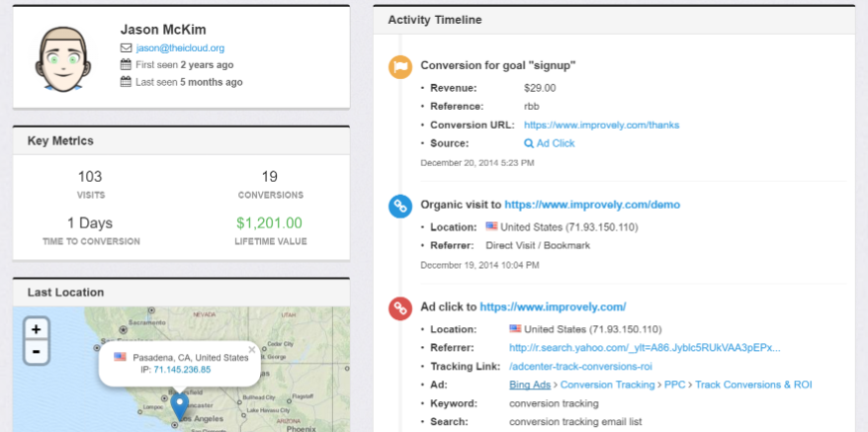Click timestamp December 20, 2014 5:23 PM
The image size is (868, 432).
(477, 163)
